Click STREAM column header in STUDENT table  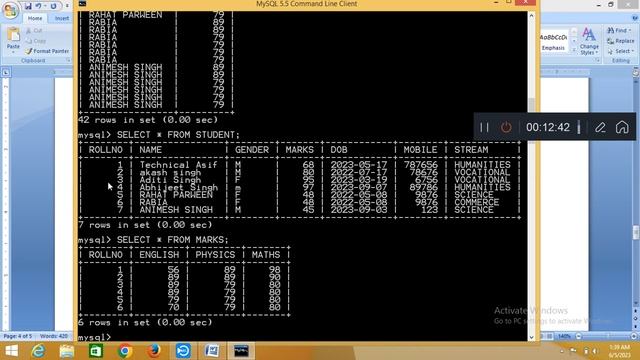[x=471, y=150]
